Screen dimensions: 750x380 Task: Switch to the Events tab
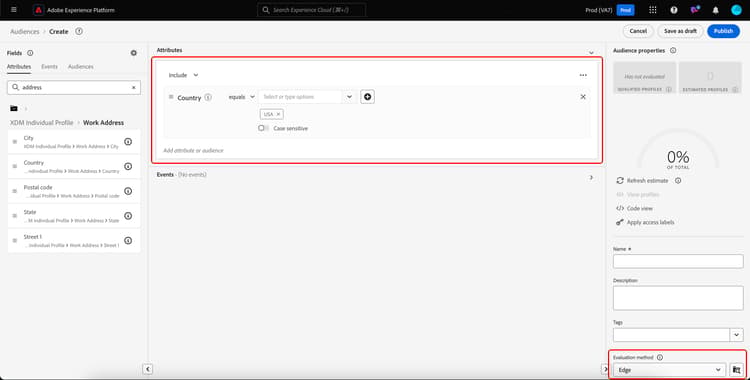click(x=49, y=67)
